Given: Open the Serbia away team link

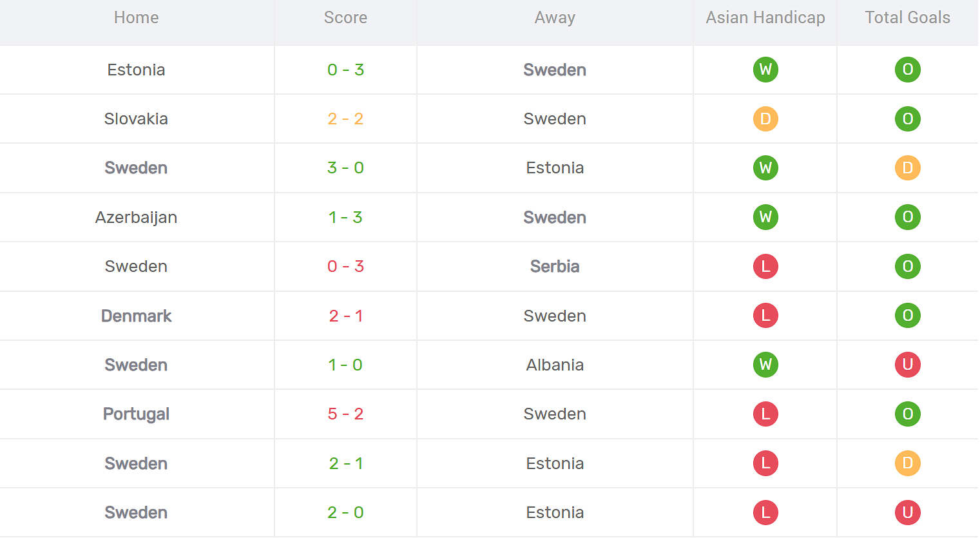Looking at the screenshot, I should click(555, 266).
